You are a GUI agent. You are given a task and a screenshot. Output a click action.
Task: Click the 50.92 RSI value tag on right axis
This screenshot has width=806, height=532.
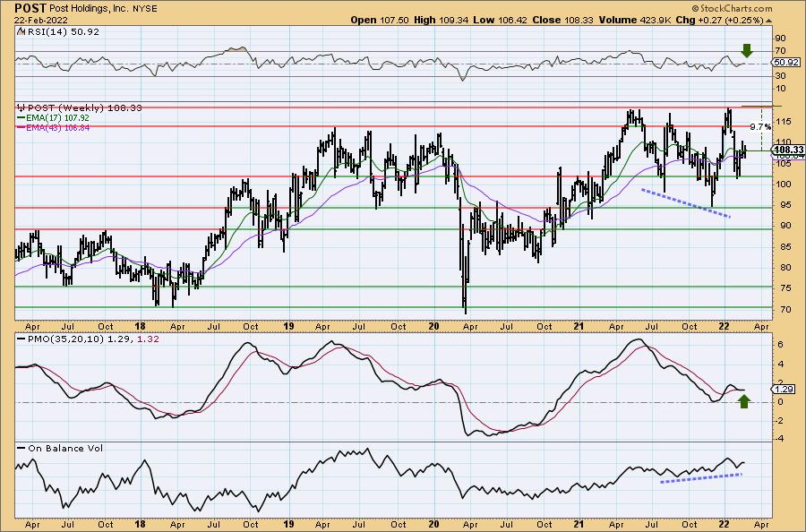tap(786, 63)
